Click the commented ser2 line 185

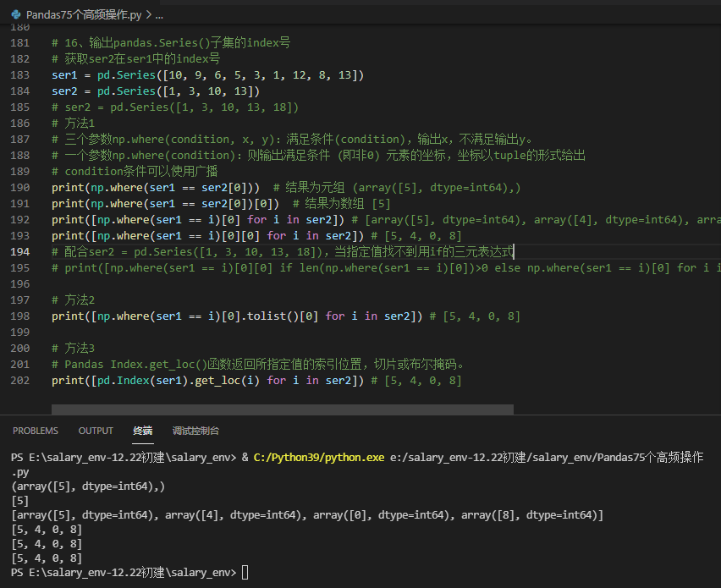pos(175,107)
